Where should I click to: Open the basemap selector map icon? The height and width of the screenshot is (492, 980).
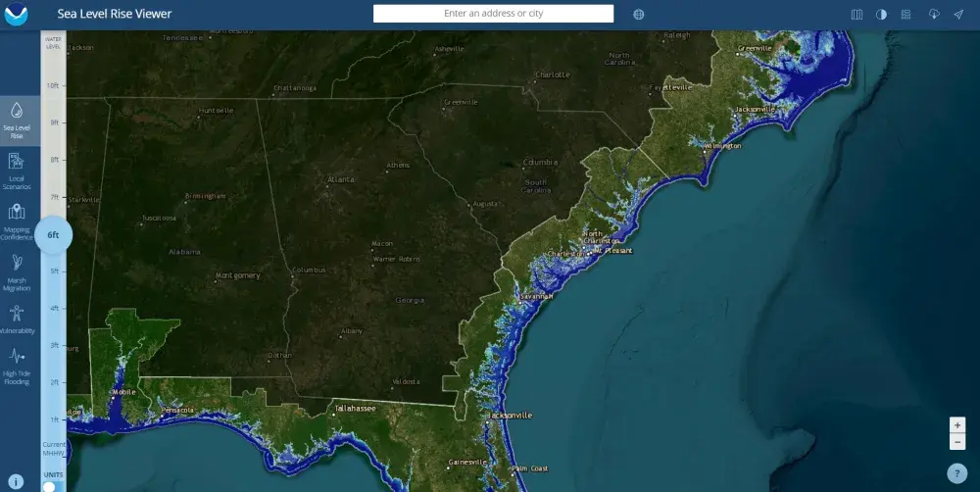click(857, 15)
